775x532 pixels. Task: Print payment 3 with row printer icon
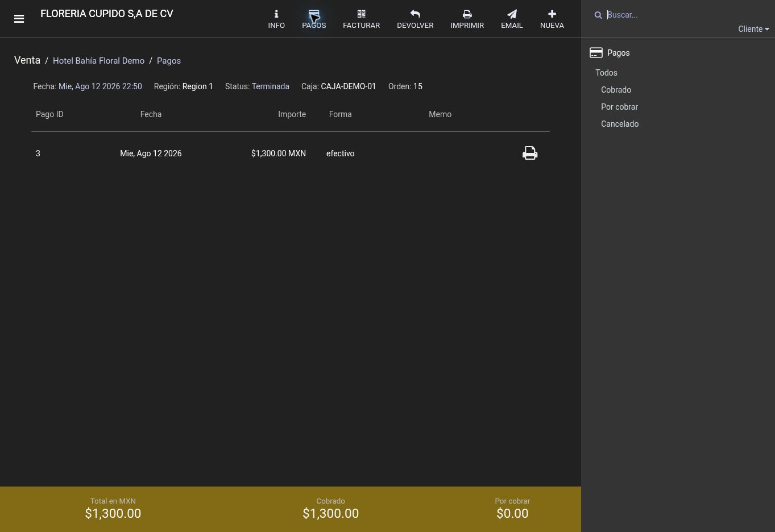click(x=530, y=153)
